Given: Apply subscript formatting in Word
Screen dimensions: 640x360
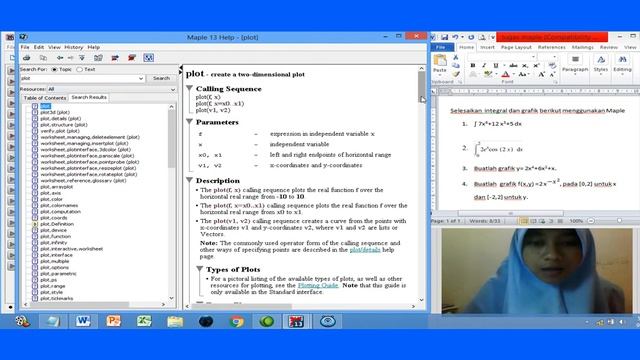Looking at the screenshot, I should point(525,65).
